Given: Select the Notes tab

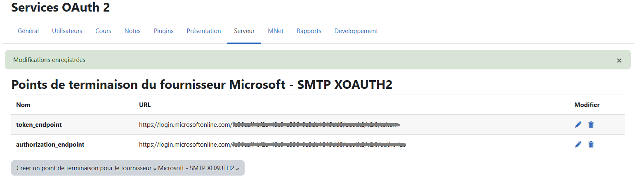Looking at the screenshot, I should (x=132, y=31).
